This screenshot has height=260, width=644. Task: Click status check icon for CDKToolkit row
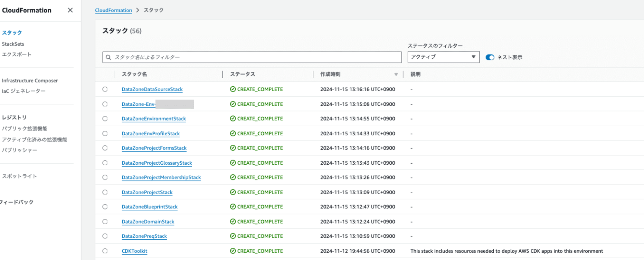(x=233, y=251)
